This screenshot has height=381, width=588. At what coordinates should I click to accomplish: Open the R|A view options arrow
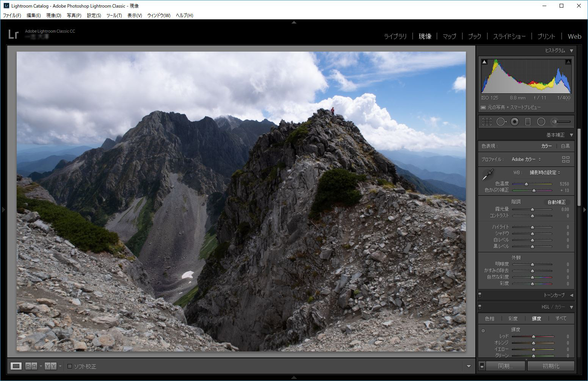pyautogui.click(x=41, y=366)
